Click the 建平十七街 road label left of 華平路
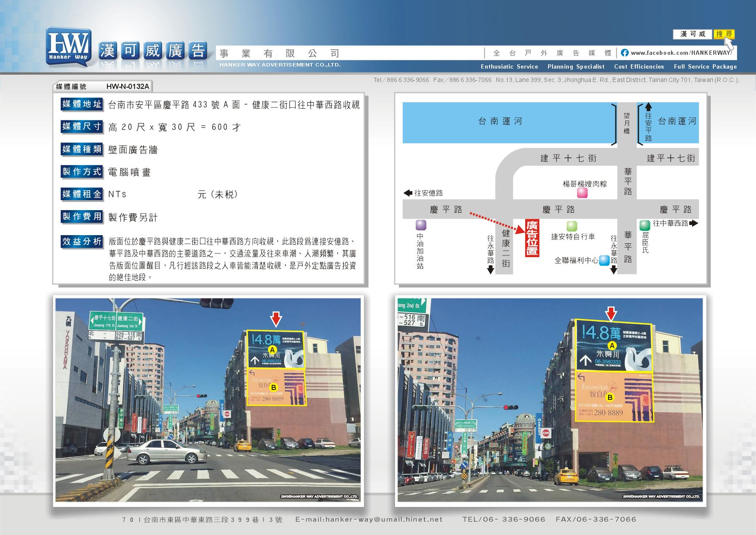 (x=568, y=158)
